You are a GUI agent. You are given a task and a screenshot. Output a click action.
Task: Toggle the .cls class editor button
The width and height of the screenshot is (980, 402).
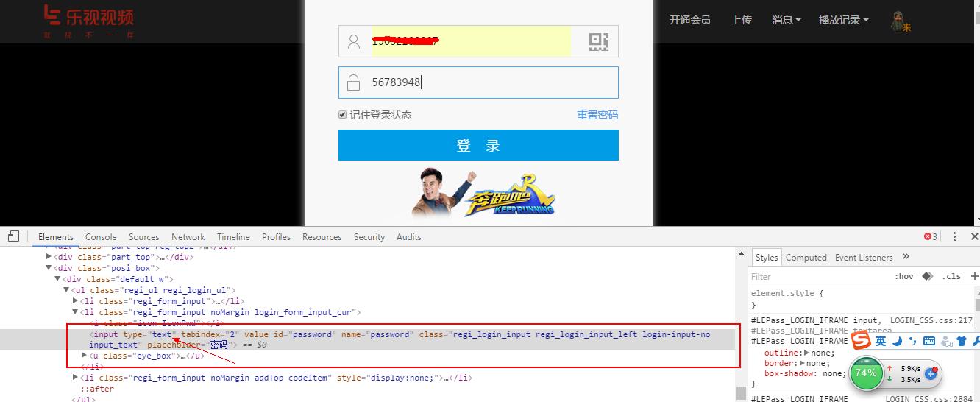click(951, 276)
